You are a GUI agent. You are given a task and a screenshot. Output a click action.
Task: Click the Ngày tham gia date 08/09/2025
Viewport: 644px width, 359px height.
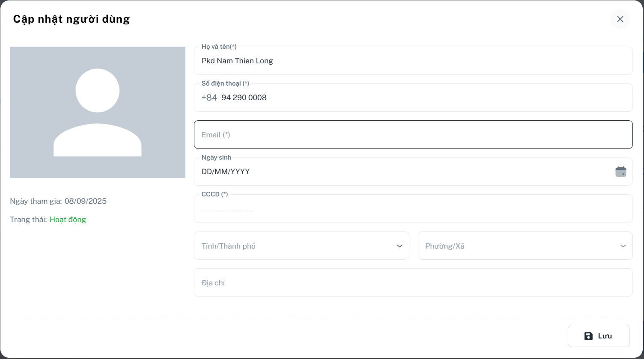coord(86,201)
